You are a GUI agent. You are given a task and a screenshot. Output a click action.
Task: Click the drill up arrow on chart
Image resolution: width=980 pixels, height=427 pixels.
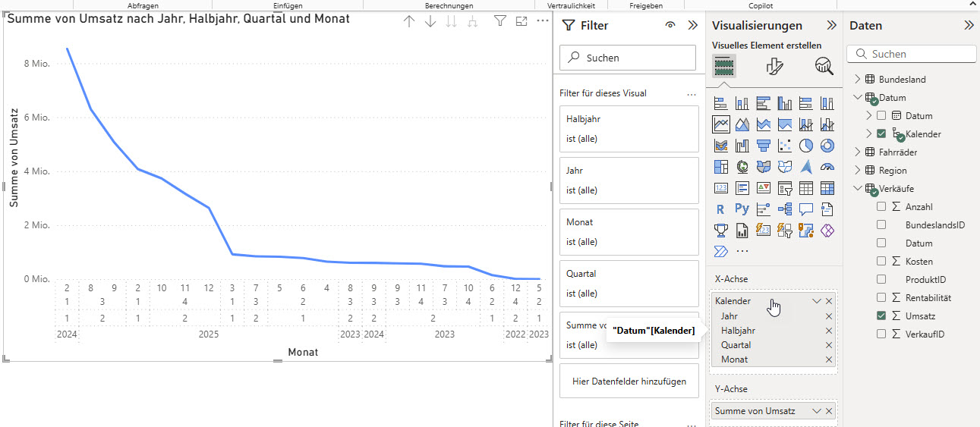click(x=409, y=21)
